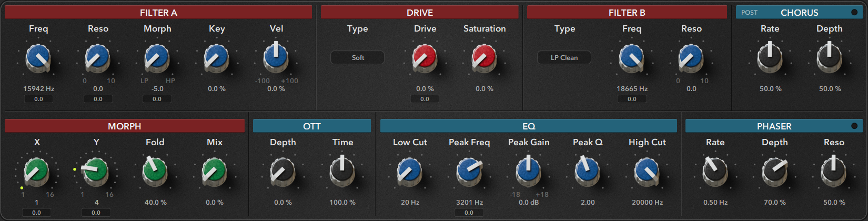Toggle the Chorus power dot
Screen dimensions: 868x221
click(x=854, y=12)
